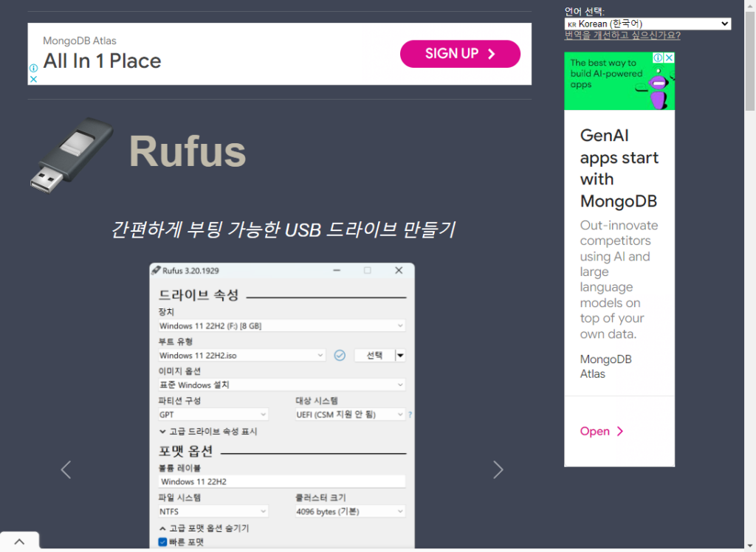Click the GenAI apps start with MongoDB headline
Image resolution: width=756 pixels, height=552 pixels.
[619, 168]
